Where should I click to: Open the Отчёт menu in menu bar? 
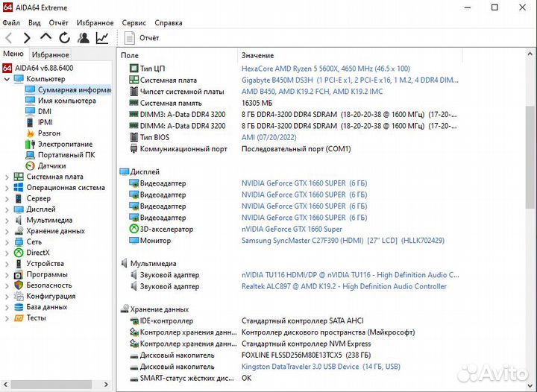(x=59, y=23)
